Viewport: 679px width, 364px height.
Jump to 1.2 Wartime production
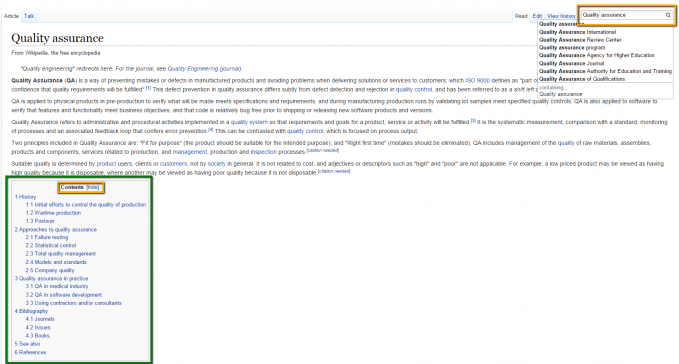click(x=53, y=213)
